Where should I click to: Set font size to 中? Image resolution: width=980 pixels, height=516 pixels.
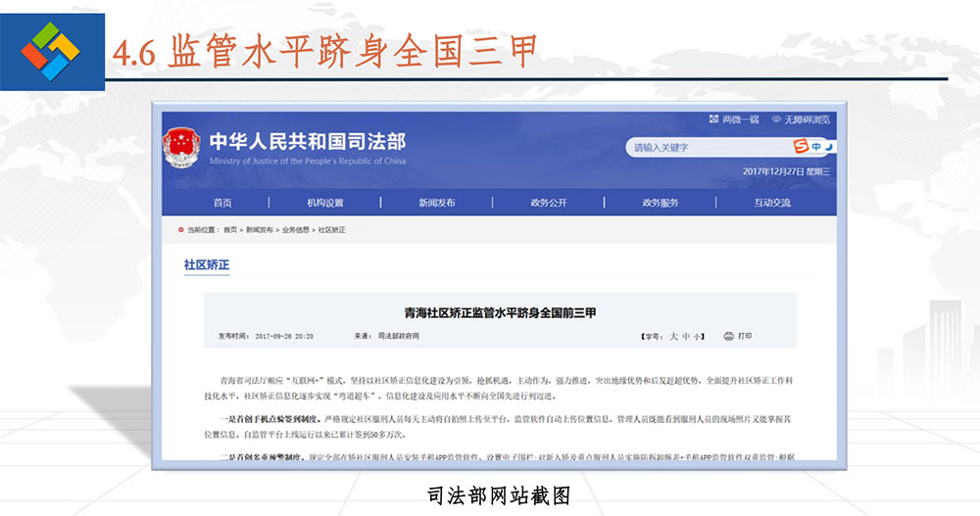[x=686, y=336]
